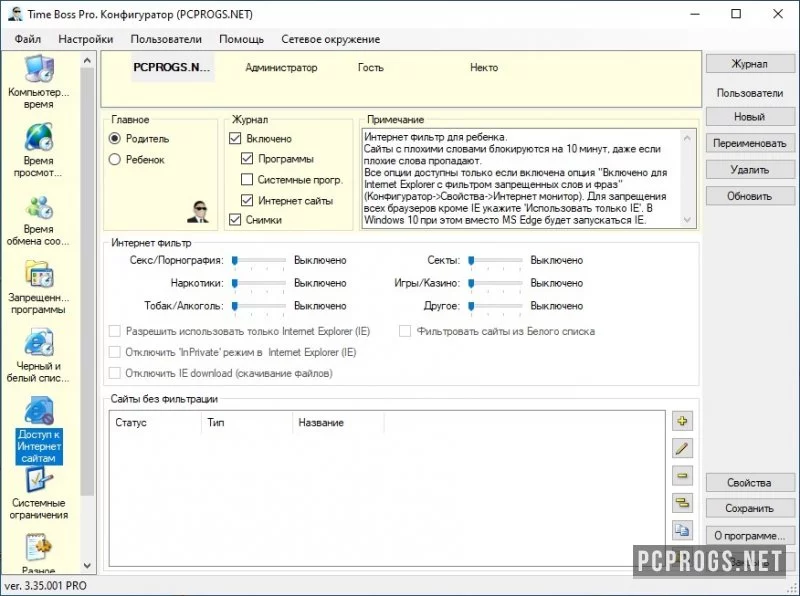Open the System restrictions section icon

coord(39,481)
